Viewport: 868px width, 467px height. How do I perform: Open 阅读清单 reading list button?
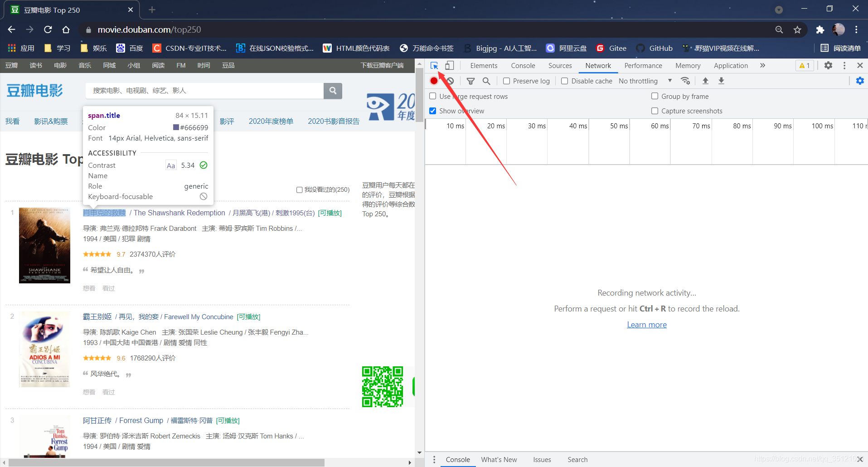pyautogui.click(x=841, y=48)
